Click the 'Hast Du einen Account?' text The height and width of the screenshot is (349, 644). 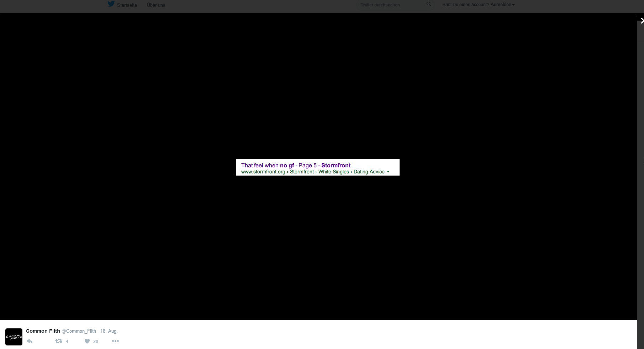click(x=466, y=5)
